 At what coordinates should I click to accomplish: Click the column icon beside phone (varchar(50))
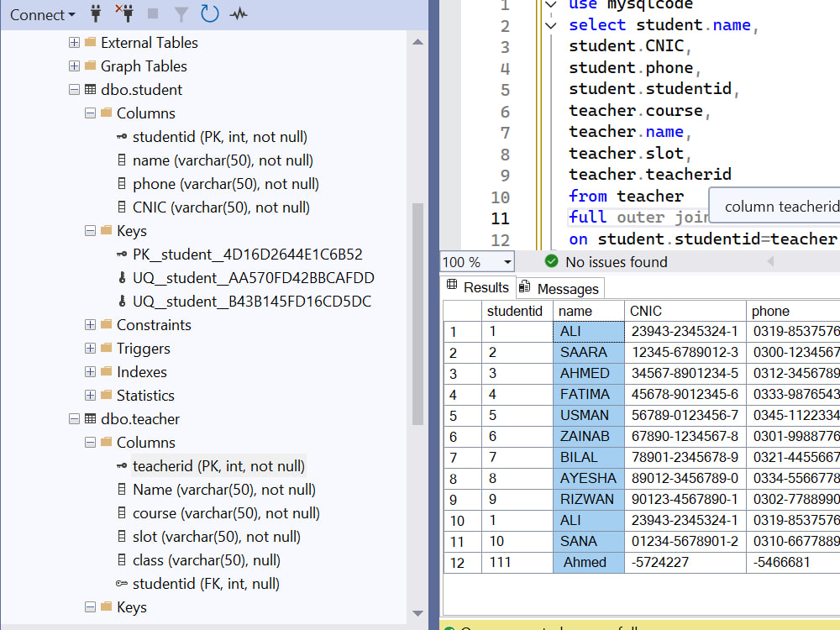coord(122,184)
